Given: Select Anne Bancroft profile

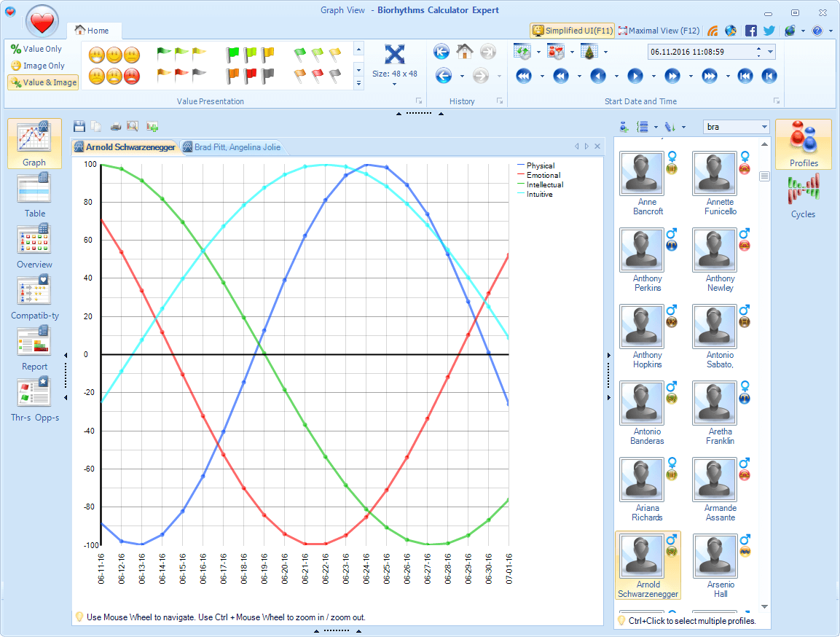Looking at the screenshot, I should (x=648, y=184).
